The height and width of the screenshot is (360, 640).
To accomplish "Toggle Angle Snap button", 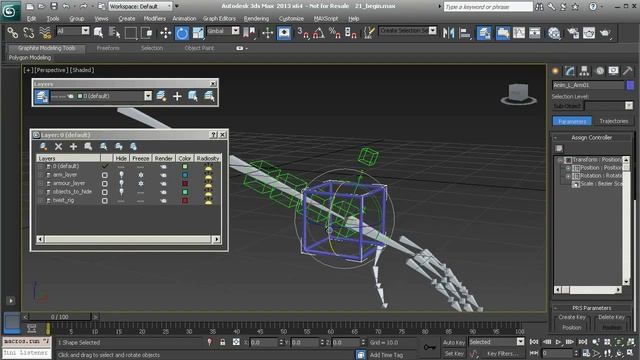I will [319, 33].
